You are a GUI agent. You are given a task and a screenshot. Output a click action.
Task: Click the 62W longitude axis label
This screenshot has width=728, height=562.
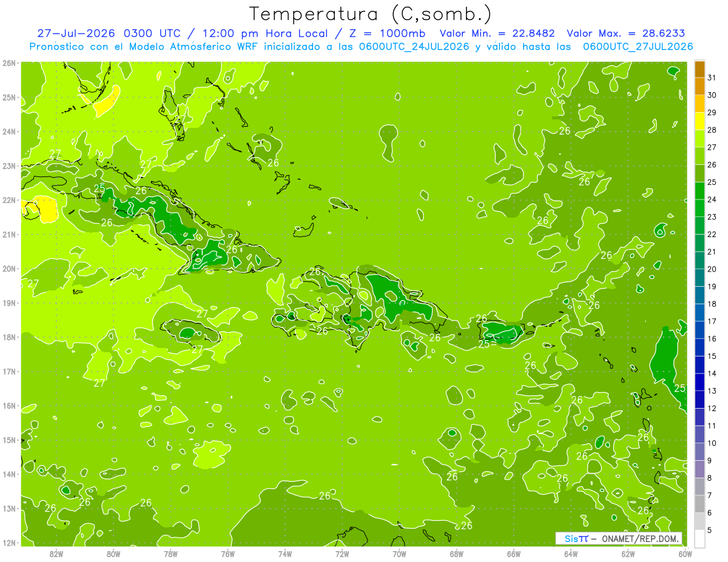(629, 554)
